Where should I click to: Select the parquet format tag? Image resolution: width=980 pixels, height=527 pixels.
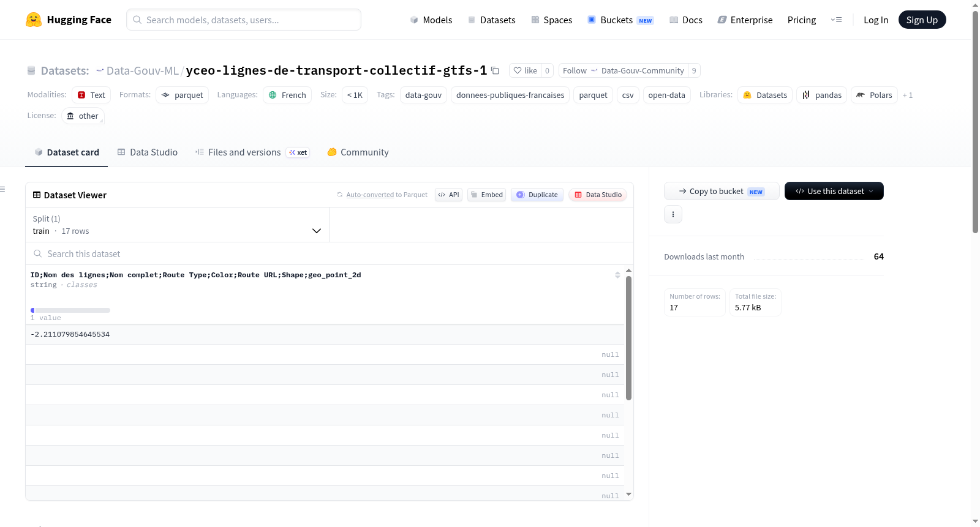click(183, 95)
